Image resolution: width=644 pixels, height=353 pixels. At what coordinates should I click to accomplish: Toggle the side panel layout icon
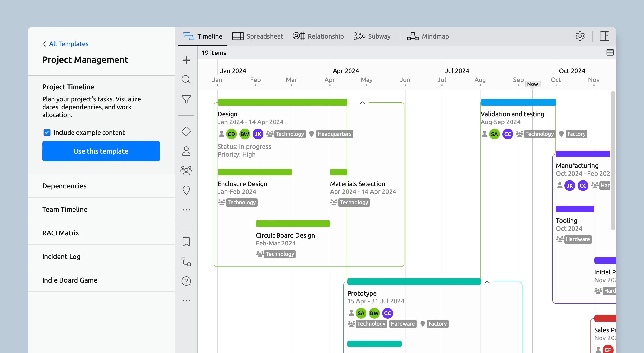(604, 36)
